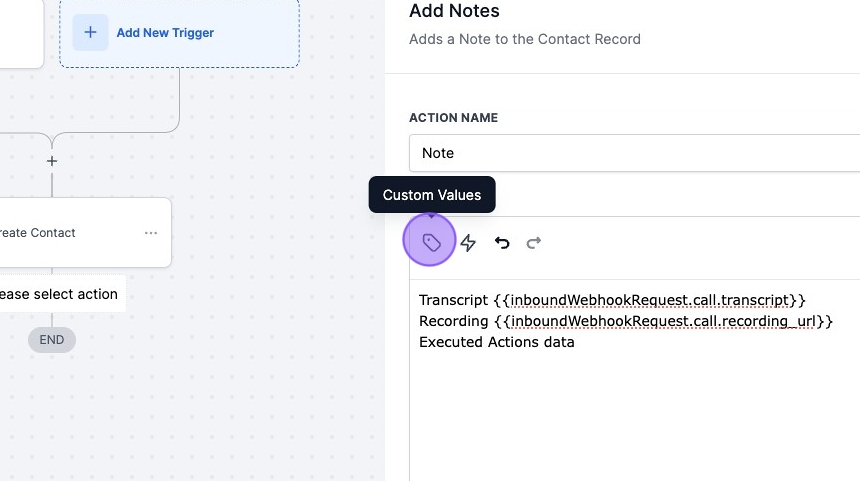Select the END workflow node
860x481 pixels.
pos(52,340)
